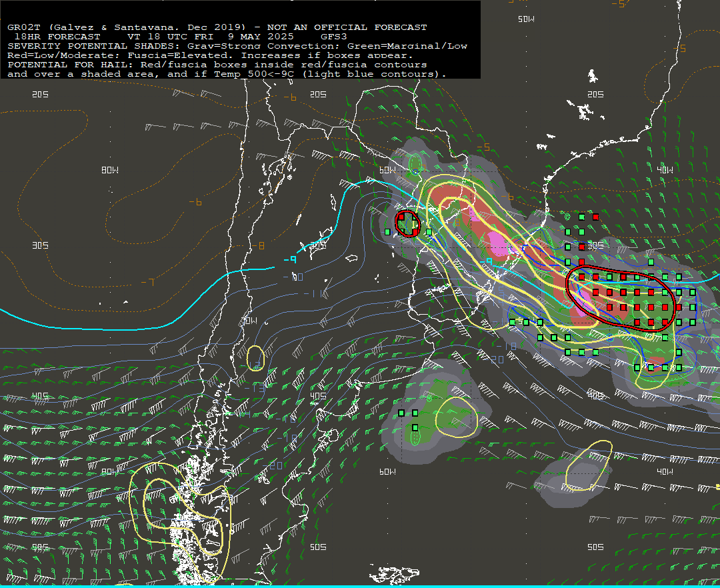Viewport: 720px width, 588px height.
Task: Click the '18HR FORECAST' label
Action: [x=57, y=37]
